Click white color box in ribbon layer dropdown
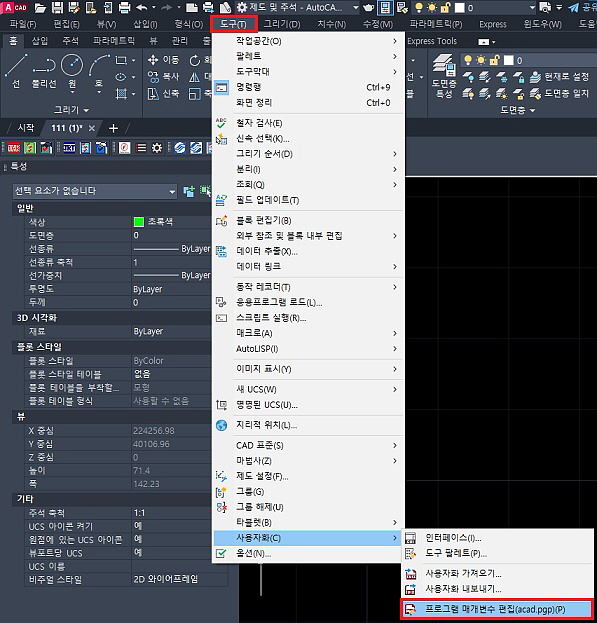Screen dimensions: 597x623 click(x=508, y=60)
